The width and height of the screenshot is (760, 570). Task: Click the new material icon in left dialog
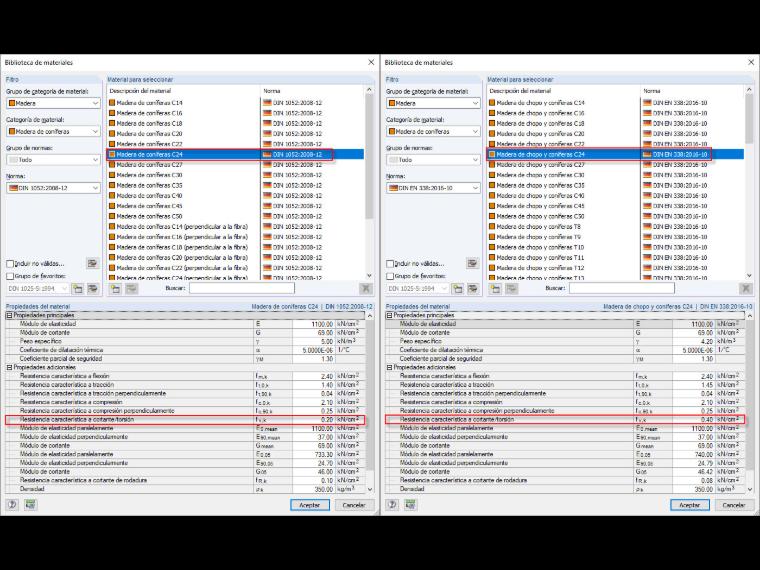[x=115, y=289]
